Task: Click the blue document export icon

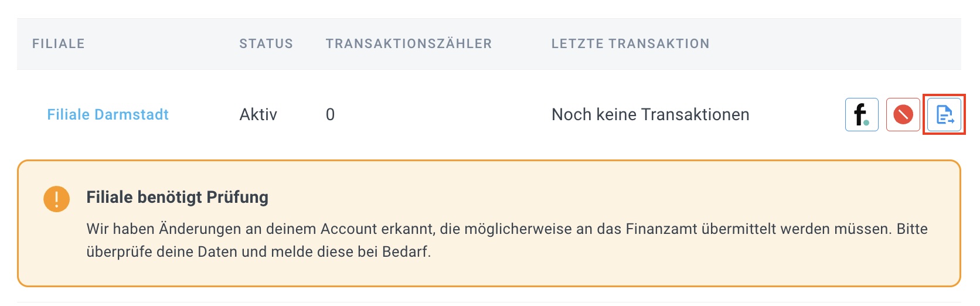Action: coord(944,114)
